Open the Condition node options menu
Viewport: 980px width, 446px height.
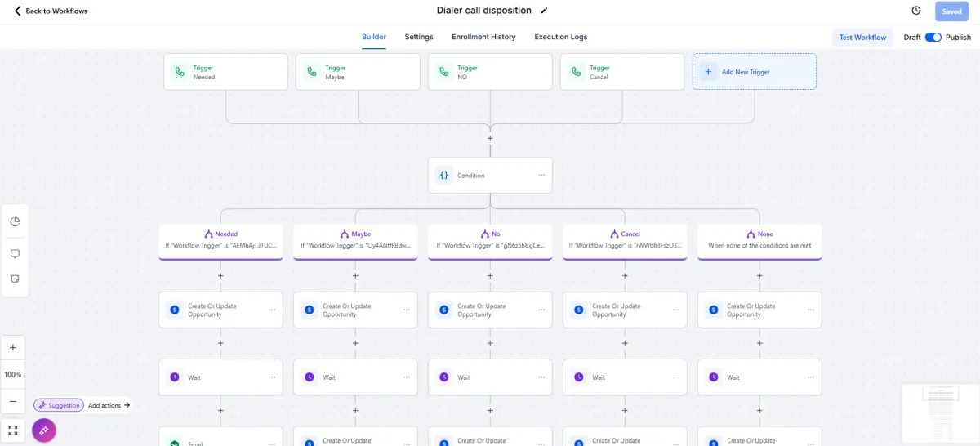(x=541, y=176)
